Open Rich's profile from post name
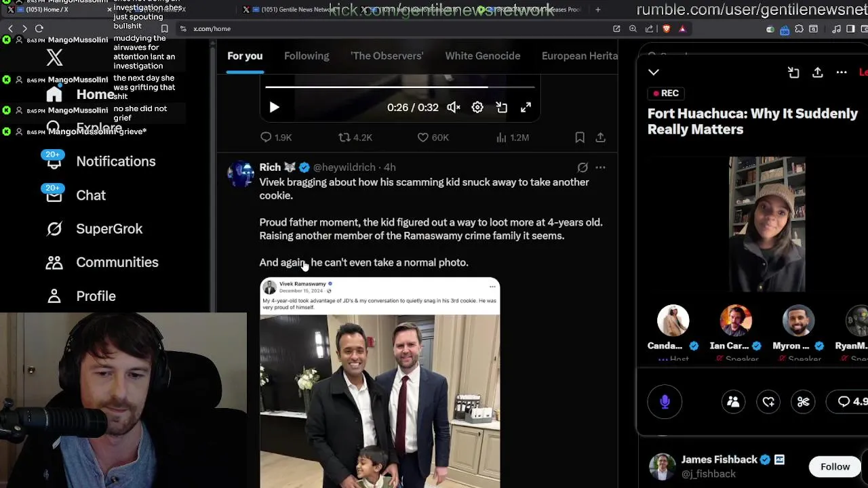The height and width of the screenshot is (488, 868). 270,167
